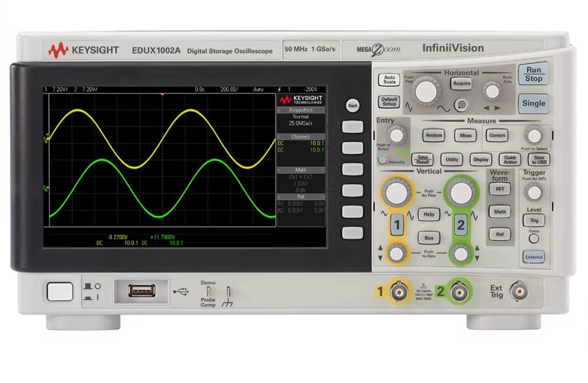Click the +11.7900V measurement value
This screenshot has width=588, height=383.
pos(162,237)
